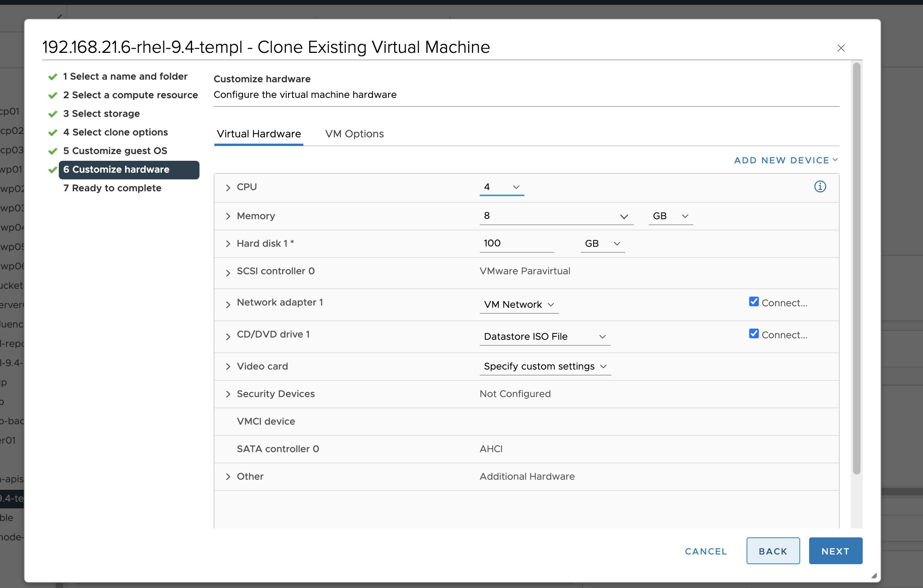Click the Hard disk size input field
Screen dimensions: 923x588
pos(515,243)
